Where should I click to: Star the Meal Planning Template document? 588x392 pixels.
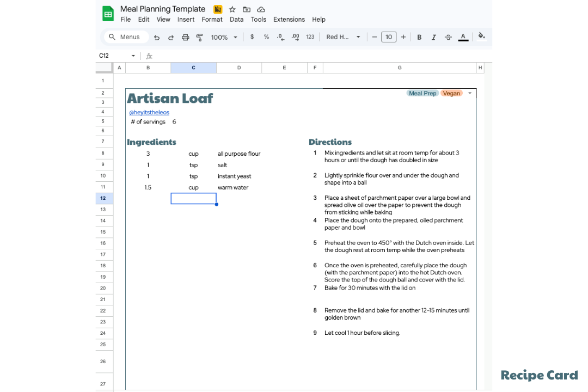[232, 9]
